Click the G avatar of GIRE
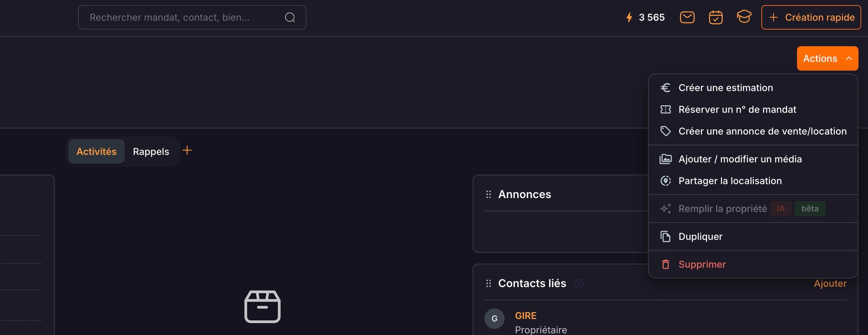The width and height of the screenshot is (868, 335). (494, 318)
